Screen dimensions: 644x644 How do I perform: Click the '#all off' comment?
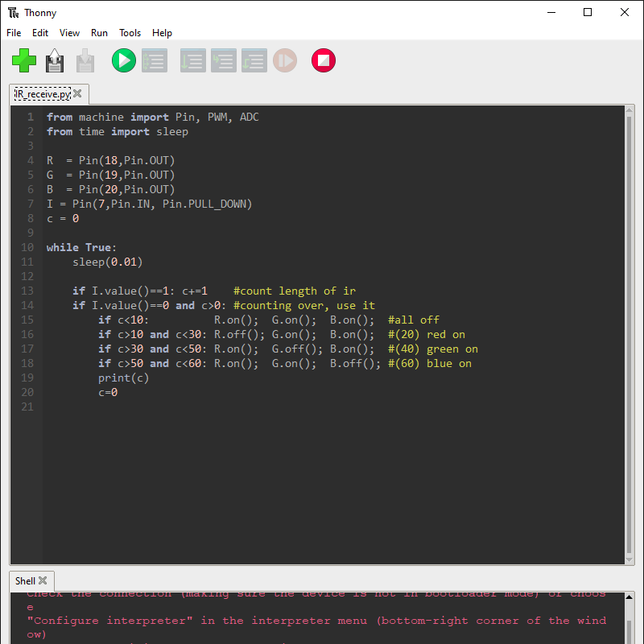(414, 320)
